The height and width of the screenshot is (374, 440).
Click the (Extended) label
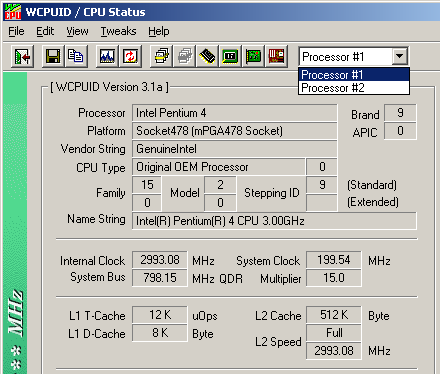pyautogui.click(x=373, y=202)
